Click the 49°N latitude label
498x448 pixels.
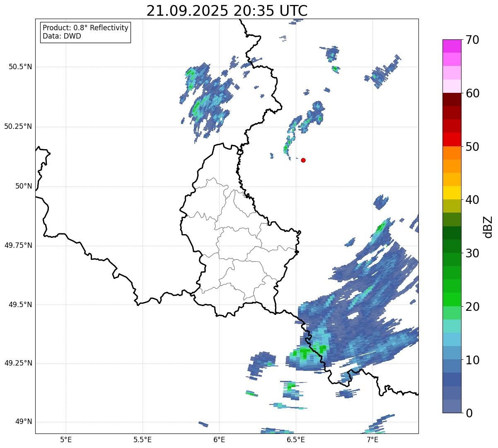coord(24,422)
